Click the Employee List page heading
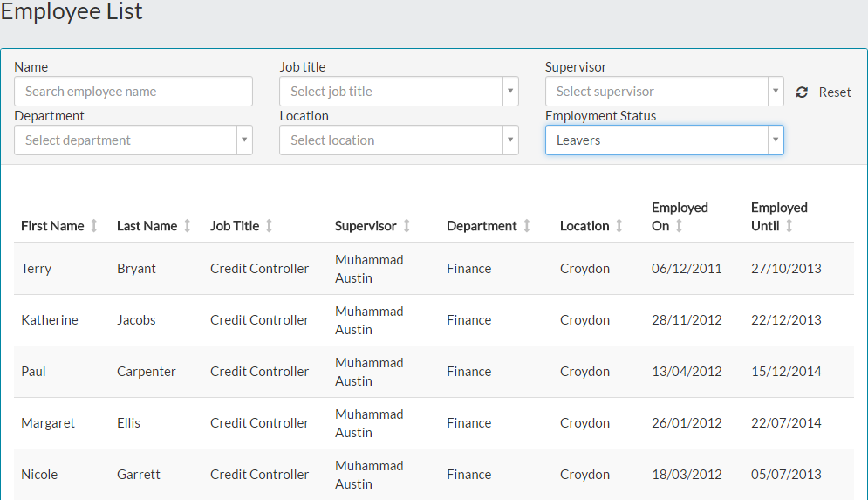The width and height of the screenshot is (868, 500). click(72, 11)
